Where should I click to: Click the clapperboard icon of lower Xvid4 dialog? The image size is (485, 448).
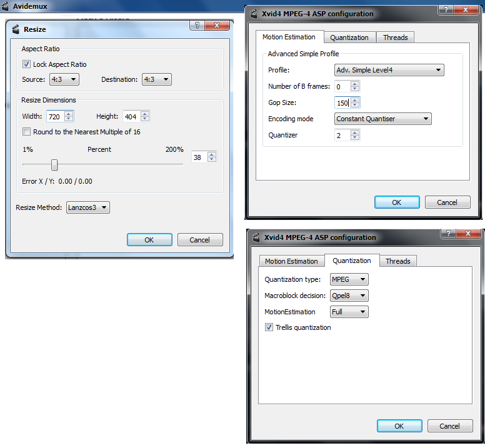click(x=256, y=237)
